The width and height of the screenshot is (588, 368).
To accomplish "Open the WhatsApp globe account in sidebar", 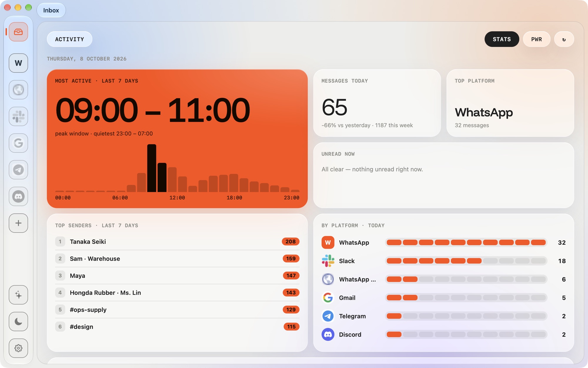I will coord(18,90).
